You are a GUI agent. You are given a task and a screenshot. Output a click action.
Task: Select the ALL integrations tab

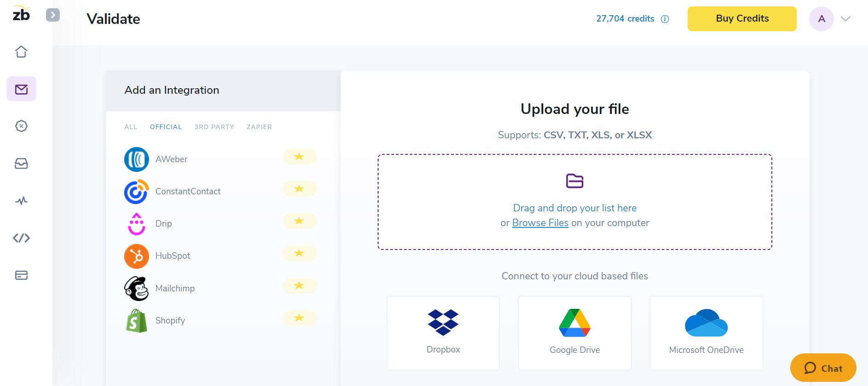tap(131, 127)
